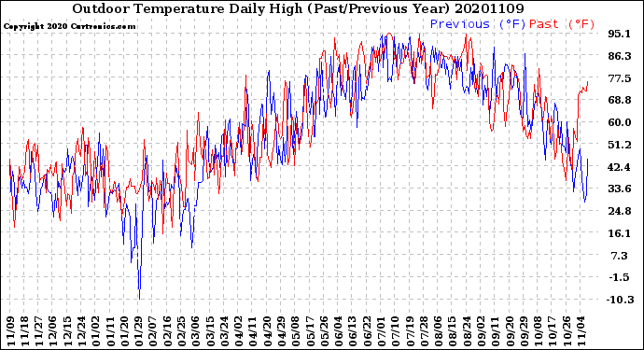Viewport: 644px width, 350px height.
Task: Click the 11/09 x-axis date label
Action: 11,331
